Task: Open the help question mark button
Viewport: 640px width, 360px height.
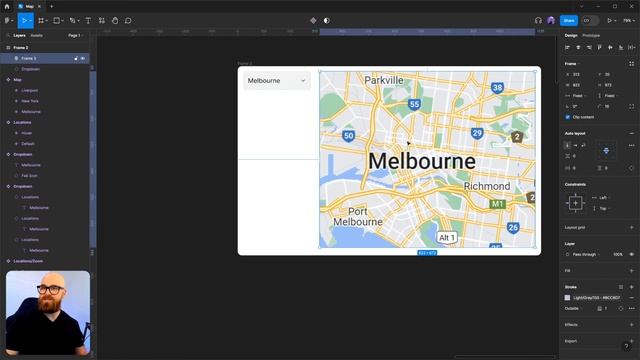Action: click(x=626, y=346)
